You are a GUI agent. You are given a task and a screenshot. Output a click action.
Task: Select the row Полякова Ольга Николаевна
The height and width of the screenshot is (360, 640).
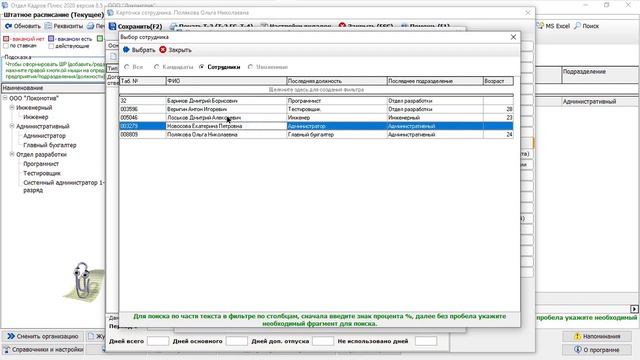316,134
